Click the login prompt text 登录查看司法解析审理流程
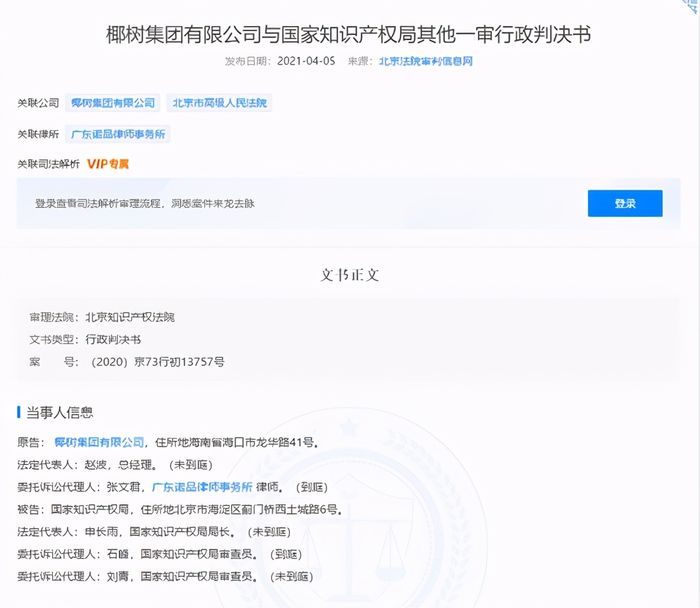700x608 pixels. click(x=145, y=204)
